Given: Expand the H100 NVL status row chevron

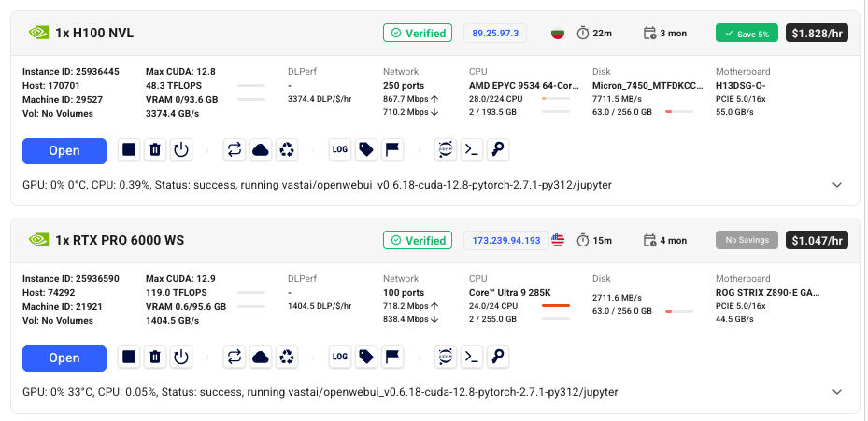Looking at the screenshot, I should [x=836, y=185].
